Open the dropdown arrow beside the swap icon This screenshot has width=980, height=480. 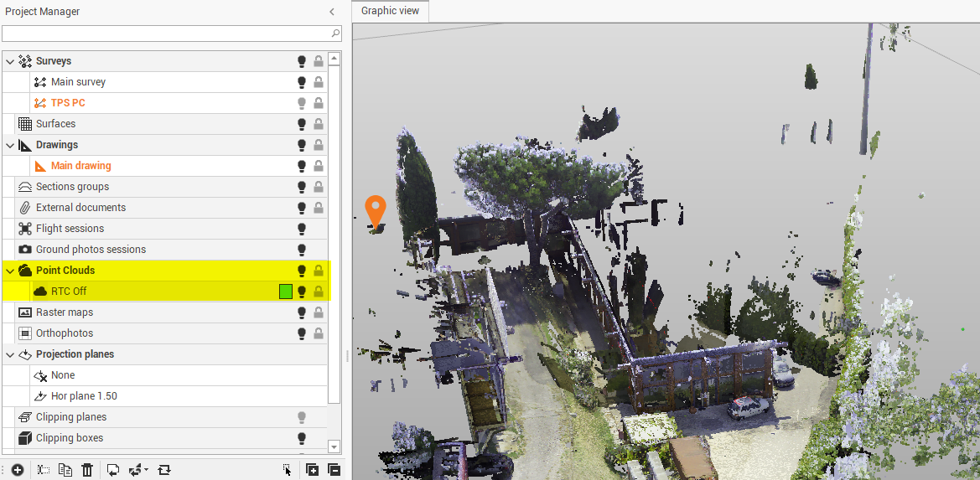(x=147, y=470)
